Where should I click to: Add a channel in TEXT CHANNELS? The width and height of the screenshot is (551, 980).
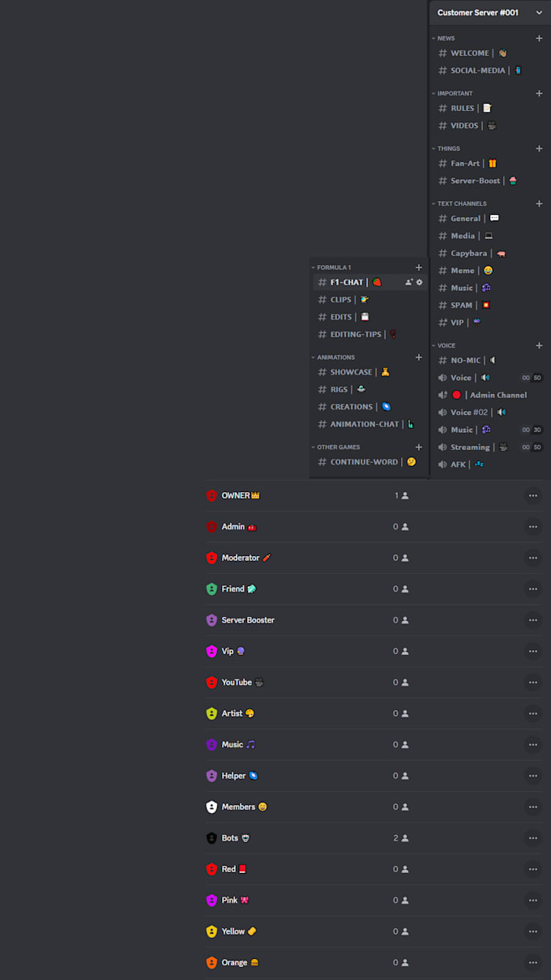[x=540, y=203]
